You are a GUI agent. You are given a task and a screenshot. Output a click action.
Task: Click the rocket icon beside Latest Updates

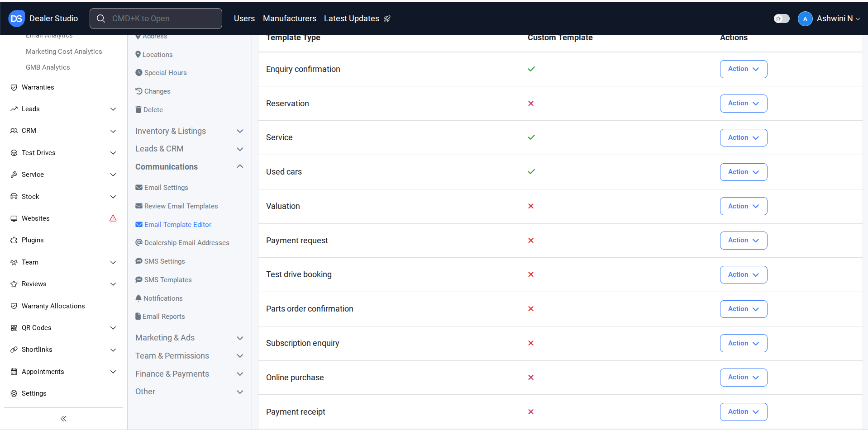387,19
